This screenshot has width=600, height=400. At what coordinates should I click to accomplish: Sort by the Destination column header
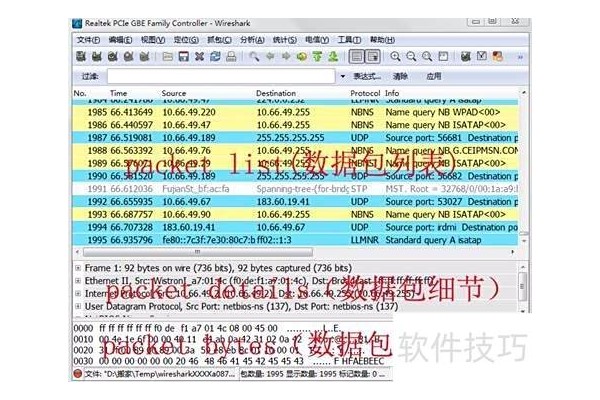(276, 93)
